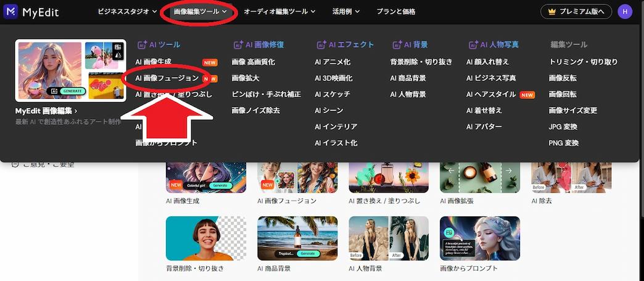The image size is (644, 281).
Task: Open AI アニメ化 effect
Action: point(332,62)
